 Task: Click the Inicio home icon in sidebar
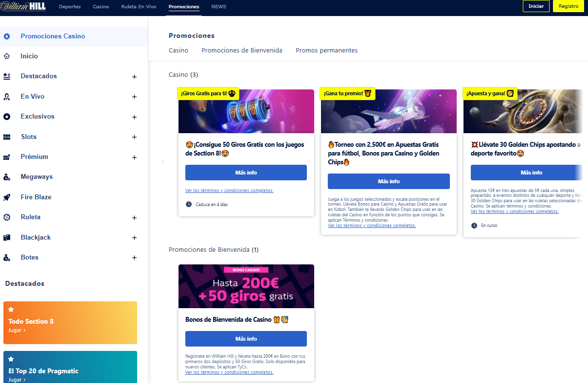click(7, 56)
